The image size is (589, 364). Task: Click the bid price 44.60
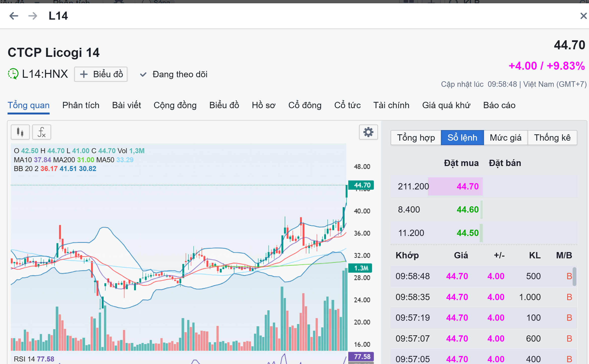click(468, 210)
